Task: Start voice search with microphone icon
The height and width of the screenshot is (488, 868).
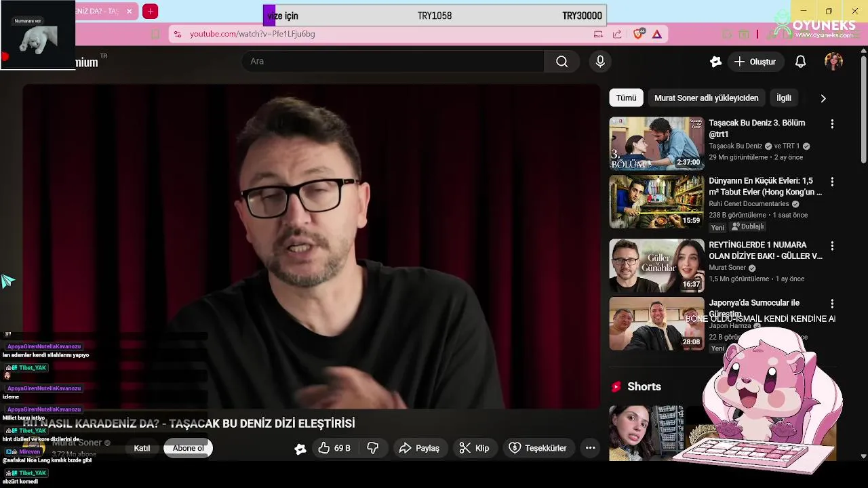Action: point(600,62)
